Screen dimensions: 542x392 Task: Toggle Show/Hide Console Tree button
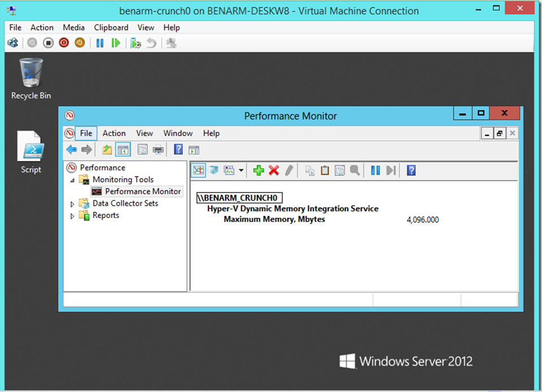point(123,150)
